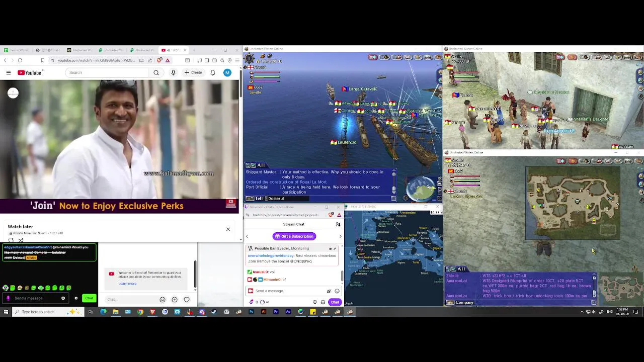This screenshot has height=362, width=644.
Task: Open Photoshop from the taskbar
Action: [x=251, y=312]
